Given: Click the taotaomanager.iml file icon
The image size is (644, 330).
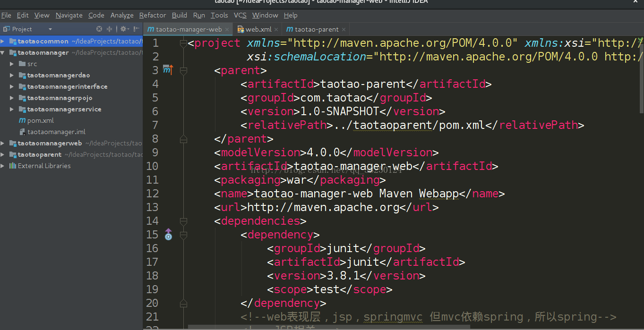Looking at the screenshot, I should [x=22, y=132].
